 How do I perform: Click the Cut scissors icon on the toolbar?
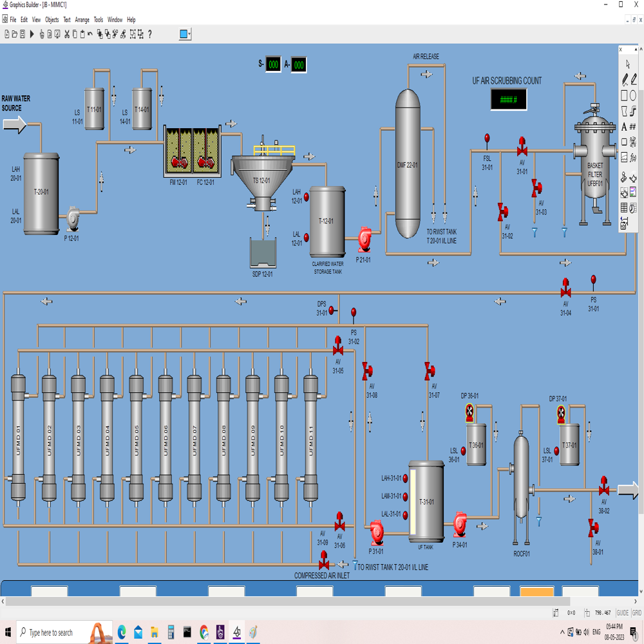(x=67, y=33)
